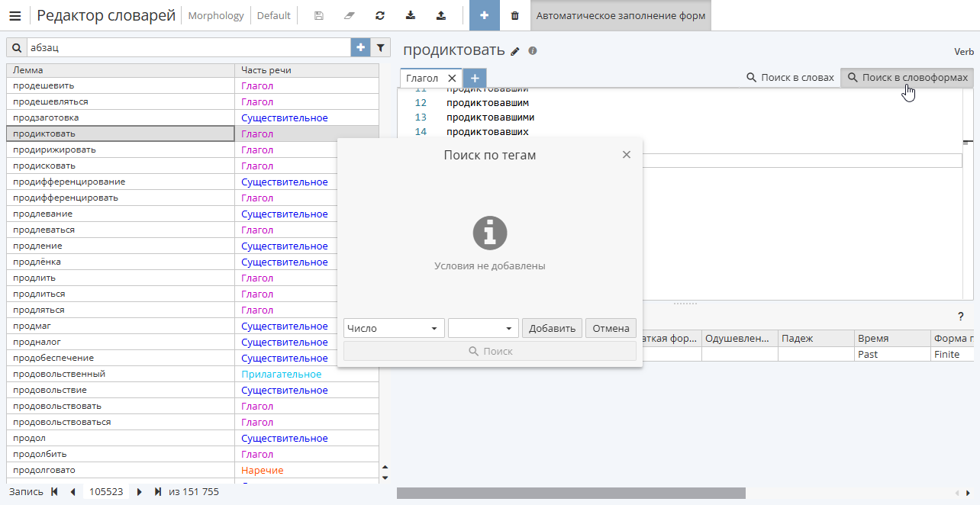Viewport: 980px width, 505px height.
Task: Click the magnifier icon beside search field
Action: (16, 47)
